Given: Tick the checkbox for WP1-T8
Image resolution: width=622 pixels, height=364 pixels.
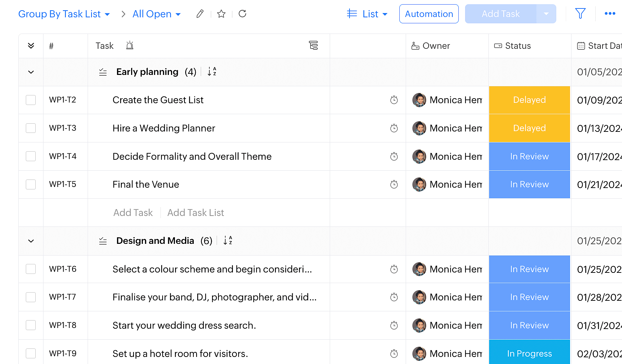Looking at the screenshot, I should click(31, 325).
